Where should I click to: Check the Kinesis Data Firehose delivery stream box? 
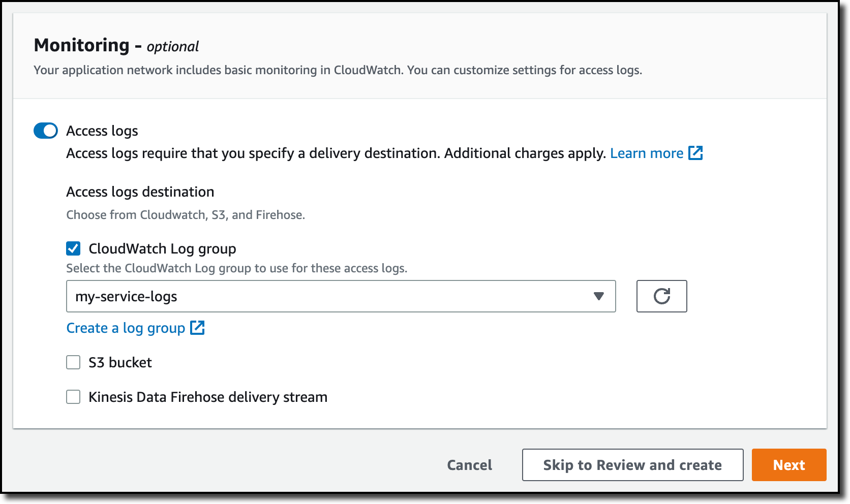point(73,397)
